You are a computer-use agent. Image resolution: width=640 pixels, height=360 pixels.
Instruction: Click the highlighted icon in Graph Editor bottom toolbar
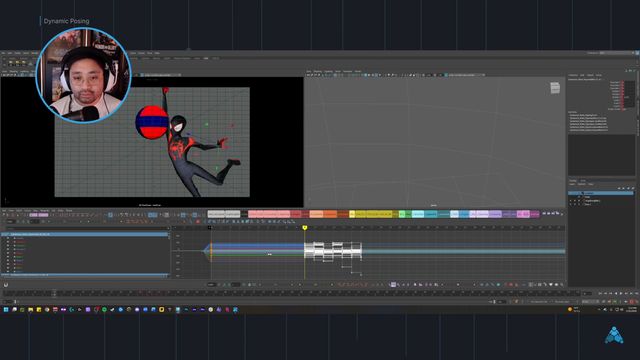pyautogui.click(x=393, y=284)
